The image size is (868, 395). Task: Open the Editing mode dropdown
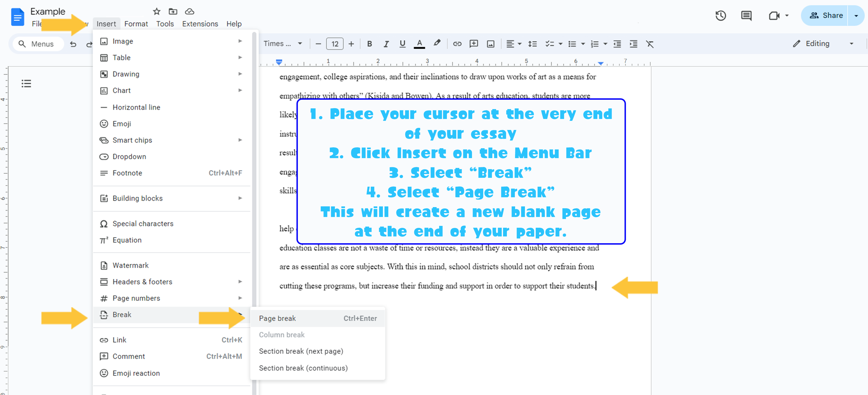[823, 44]
